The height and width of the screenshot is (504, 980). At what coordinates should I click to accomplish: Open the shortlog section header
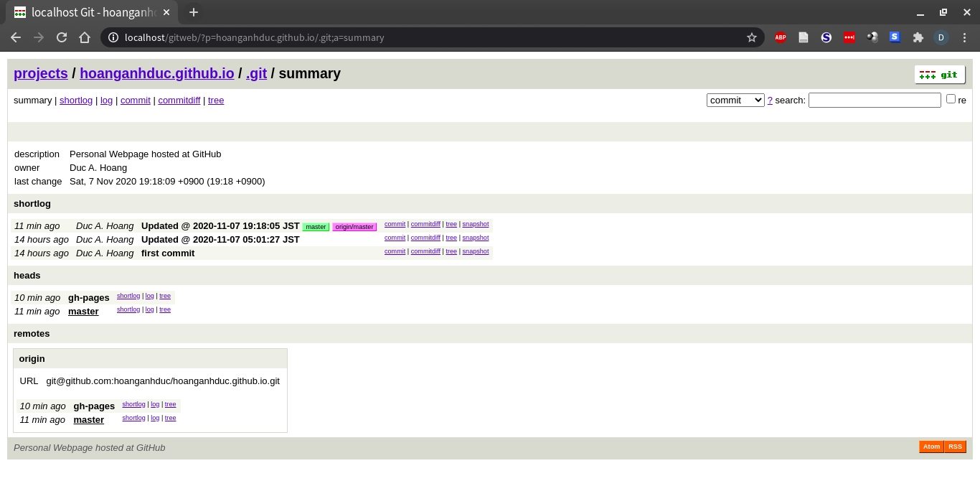32,204
